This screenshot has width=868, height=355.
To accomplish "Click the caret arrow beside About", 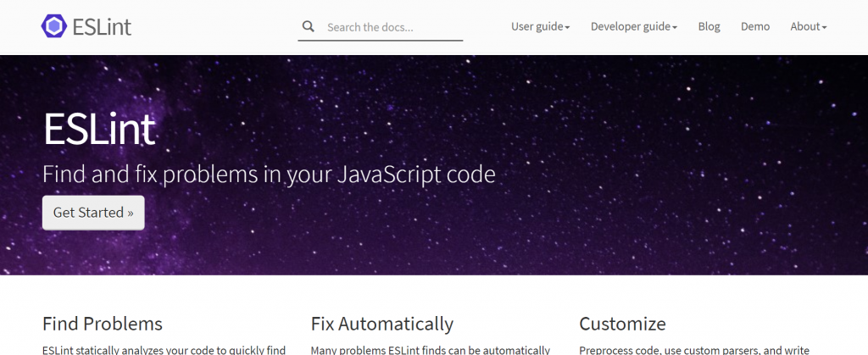I will [824, 27].
